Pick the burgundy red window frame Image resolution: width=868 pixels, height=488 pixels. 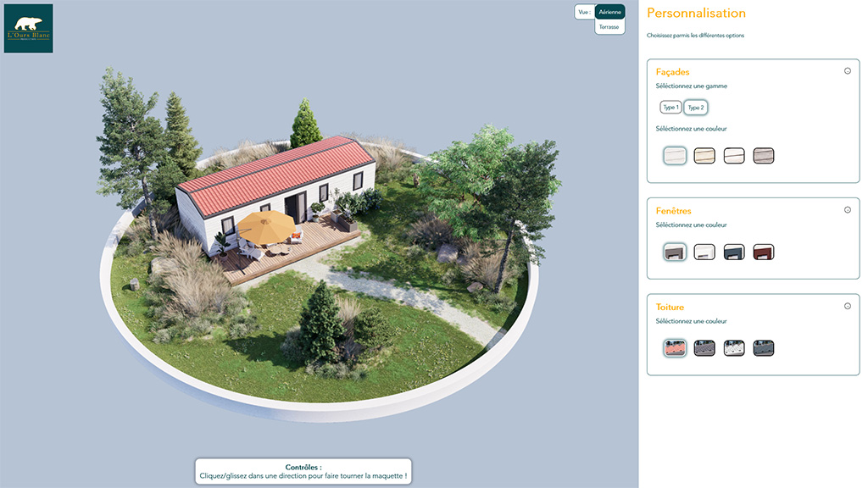(x=764, y=252)
